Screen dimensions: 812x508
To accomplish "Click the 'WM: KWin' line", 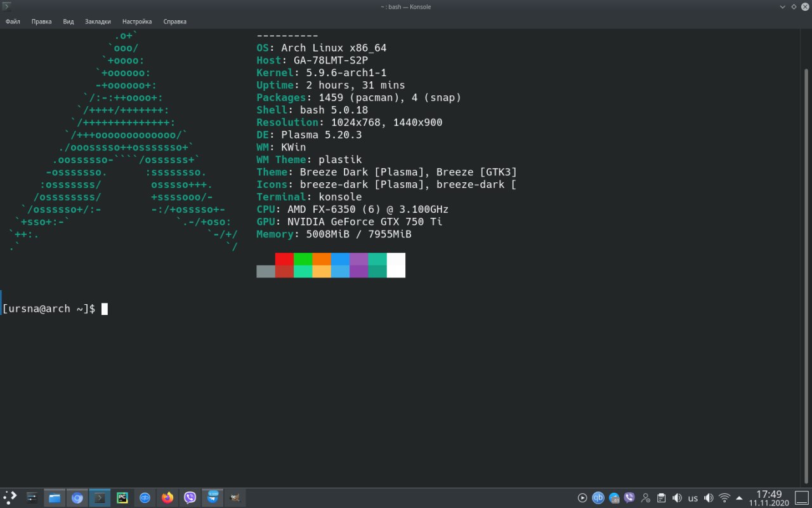I will pos(281,147).
